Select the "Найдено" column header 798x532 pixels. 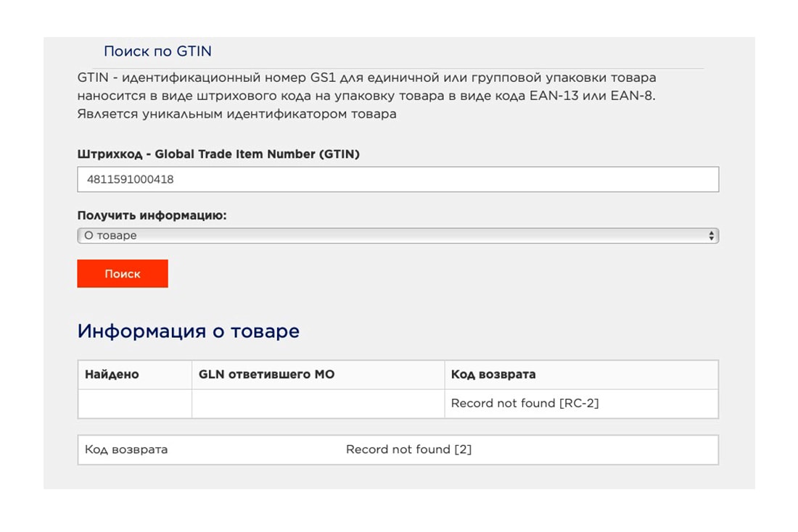point(112,375)
